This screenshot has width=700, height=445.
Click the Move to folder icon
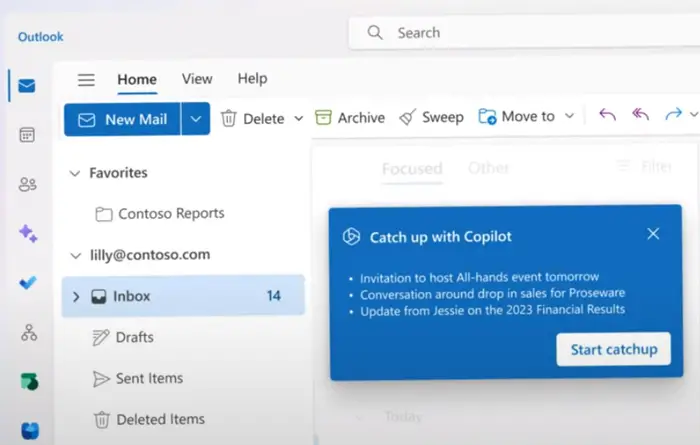(487, 116)
